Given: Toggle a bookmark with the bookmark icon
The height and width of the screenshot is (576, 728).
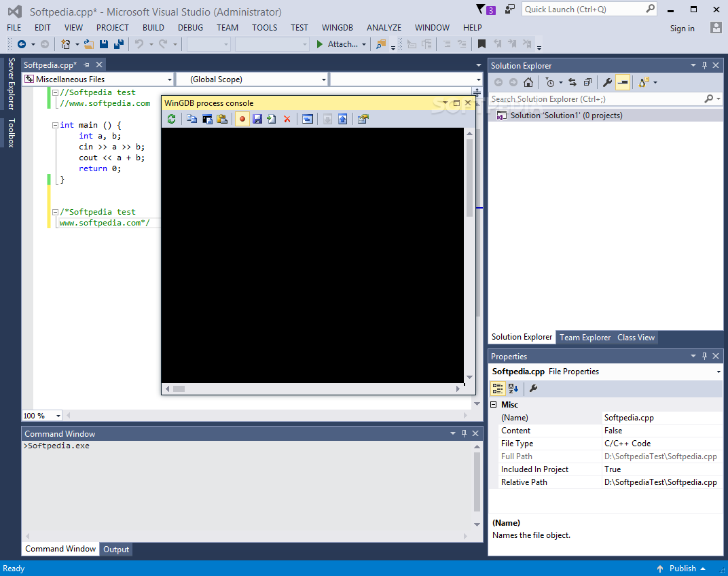Looking at the screenshot, I should (x=482, y=44).
